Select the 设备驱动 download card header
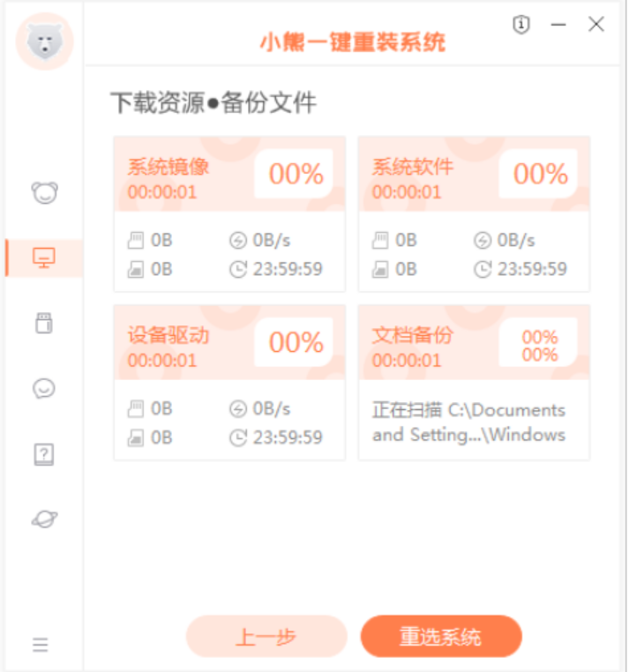Viewport: 629px width, 672px height. 169,336
